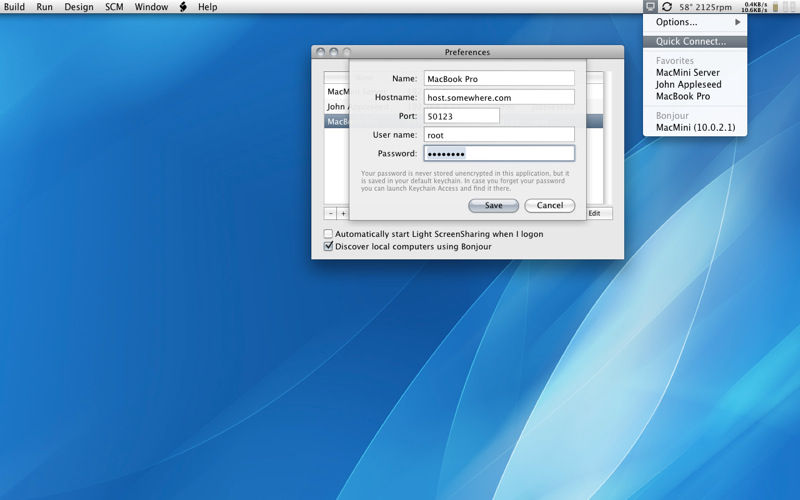Click the Save button
800x500 pixels.
coord(493,205)
